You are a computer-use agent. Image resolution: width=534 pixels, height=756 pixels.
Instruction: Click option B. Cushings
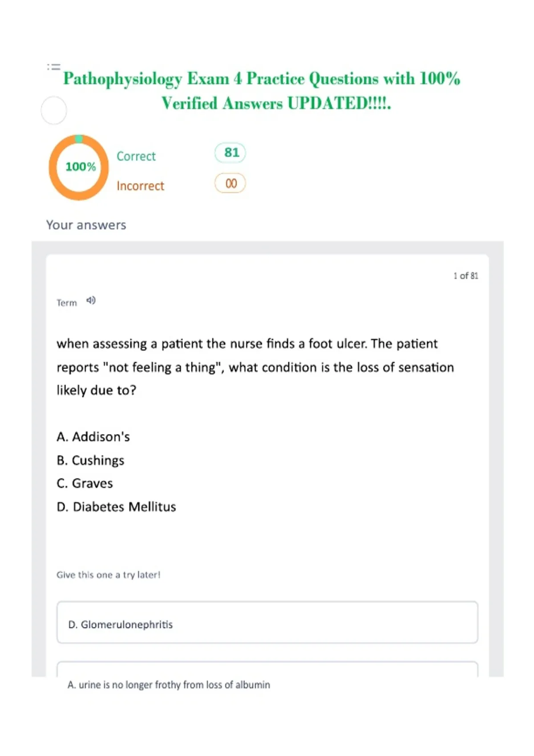(x=90, y=460)
